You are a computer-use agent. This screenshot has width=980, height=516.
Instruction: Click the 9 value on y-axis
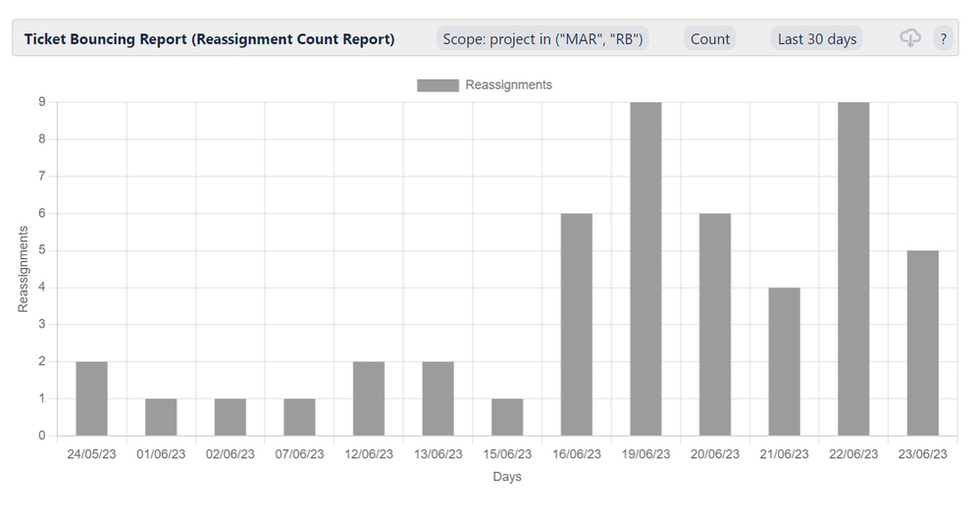point(42,102)
